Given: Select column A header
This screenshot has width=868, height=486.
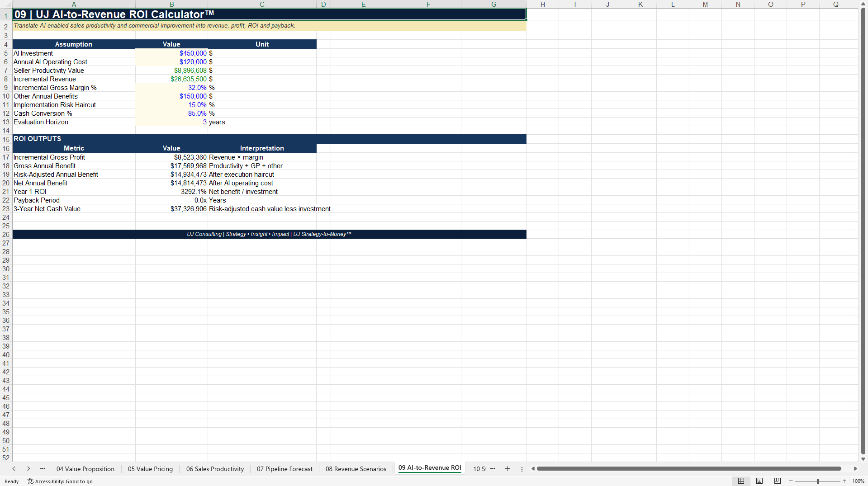Looking at the screenshot, I should point(74,4).
